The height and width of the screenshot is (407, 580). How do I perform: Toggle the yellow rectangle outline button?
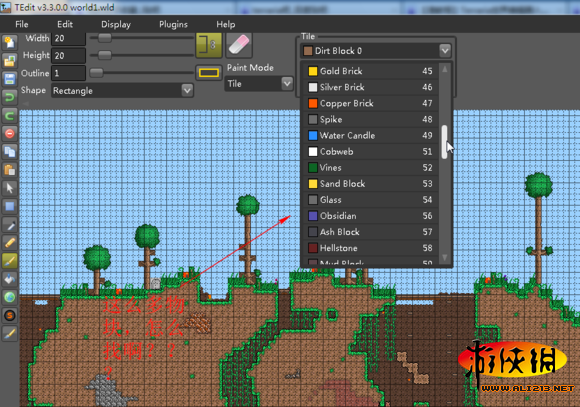[x=209, y=73]
